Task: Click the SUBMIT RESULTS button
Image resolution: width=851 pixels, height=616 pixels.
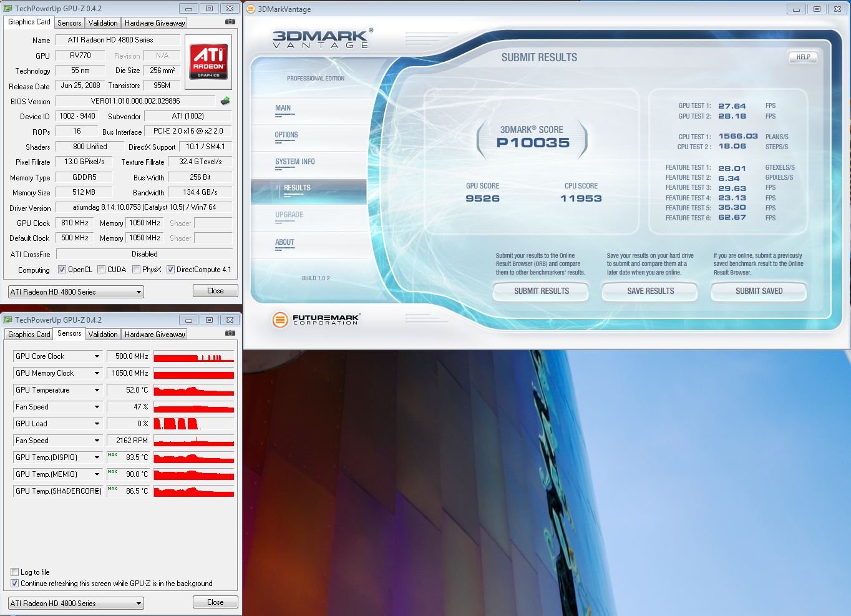Action: click(541, 291)
